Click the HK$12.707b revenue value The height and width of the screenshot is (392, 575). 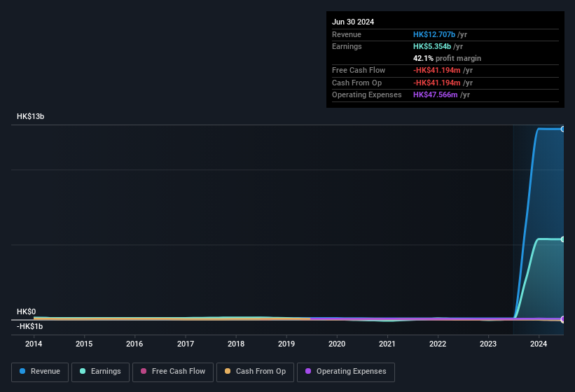pos(434,34)
